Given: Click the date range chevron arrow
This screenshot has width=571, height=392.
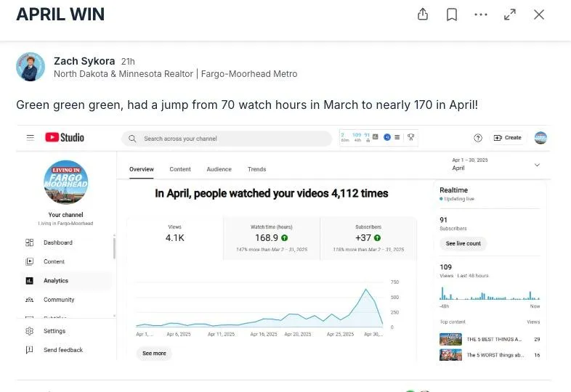Looking at the screenshot, I should coord(537,165).
